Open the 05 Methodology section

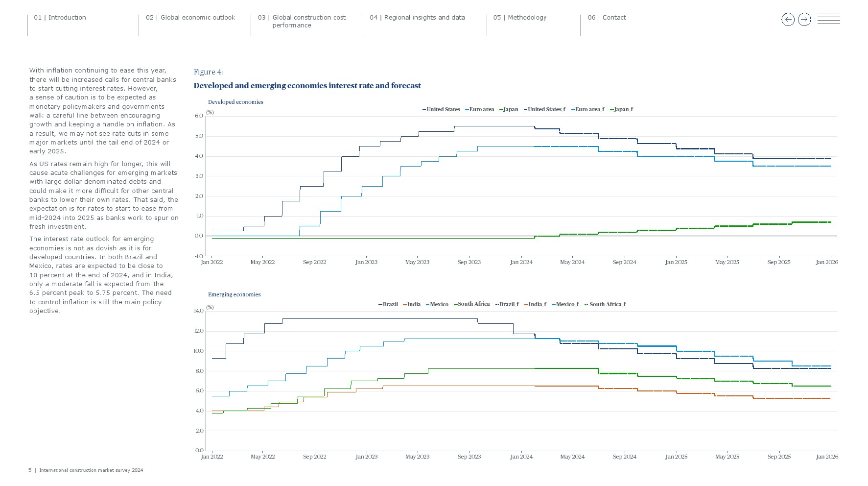click(520, 18)
